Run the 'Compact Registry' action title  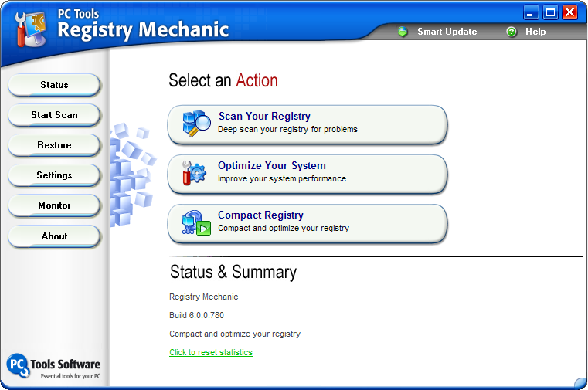[260, 215]
